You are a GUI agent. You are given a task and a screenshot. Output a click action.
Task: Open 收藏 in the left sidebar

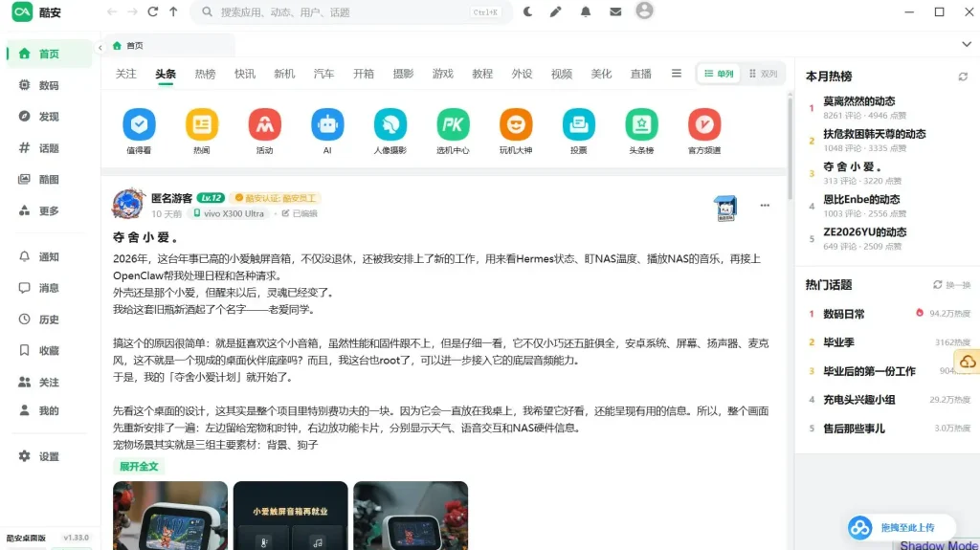(x=49, y=351)
